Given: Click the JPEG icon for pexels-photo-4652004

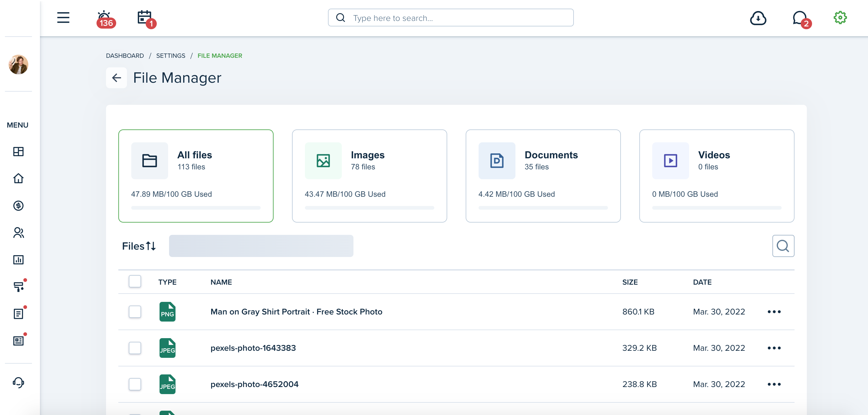Looking at the screenshot, I should click(x=167, y=384).
